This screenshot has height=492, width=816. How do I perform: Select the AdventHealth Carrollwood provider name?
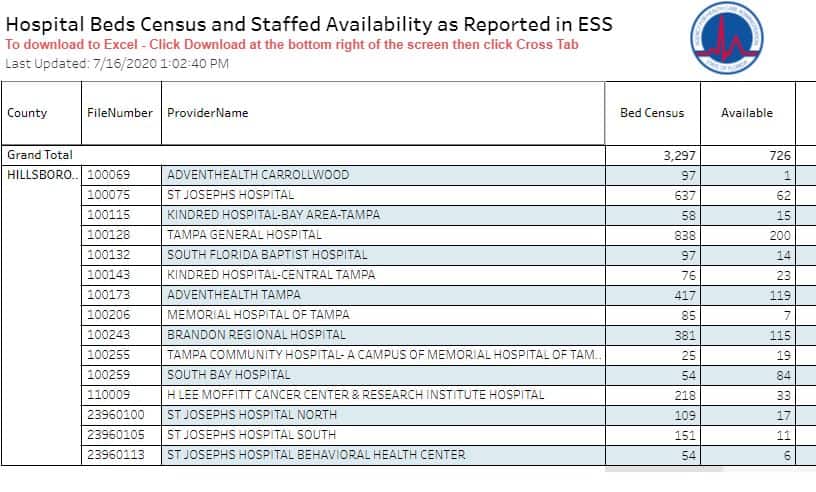tap(258, 175)
